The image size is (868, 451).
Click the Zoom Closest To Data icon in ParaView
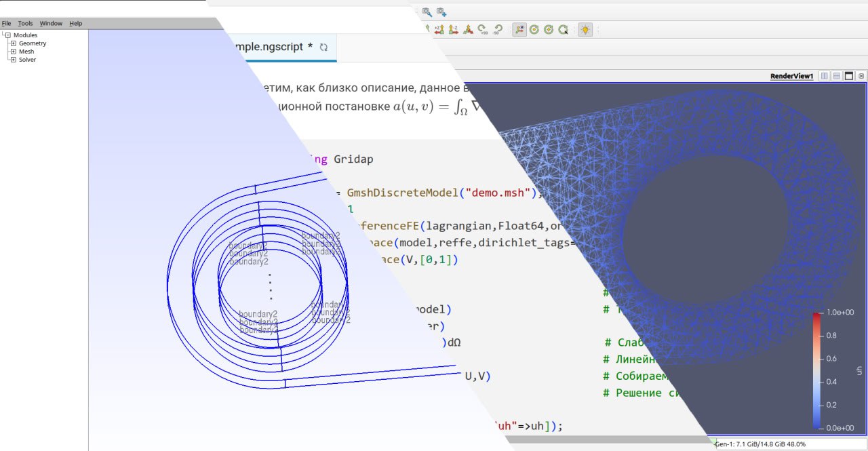(441, 12)
